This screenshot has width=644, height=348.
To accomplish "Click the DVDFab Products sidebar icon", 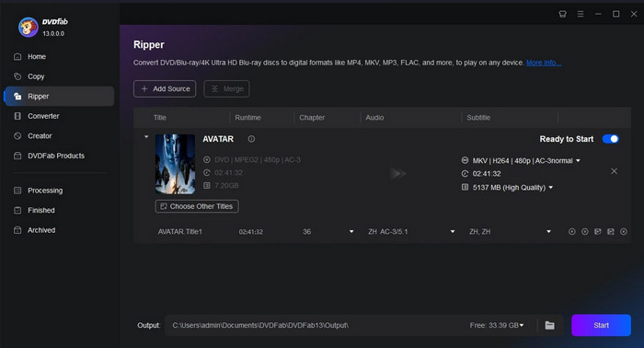I will click(17, 156).
